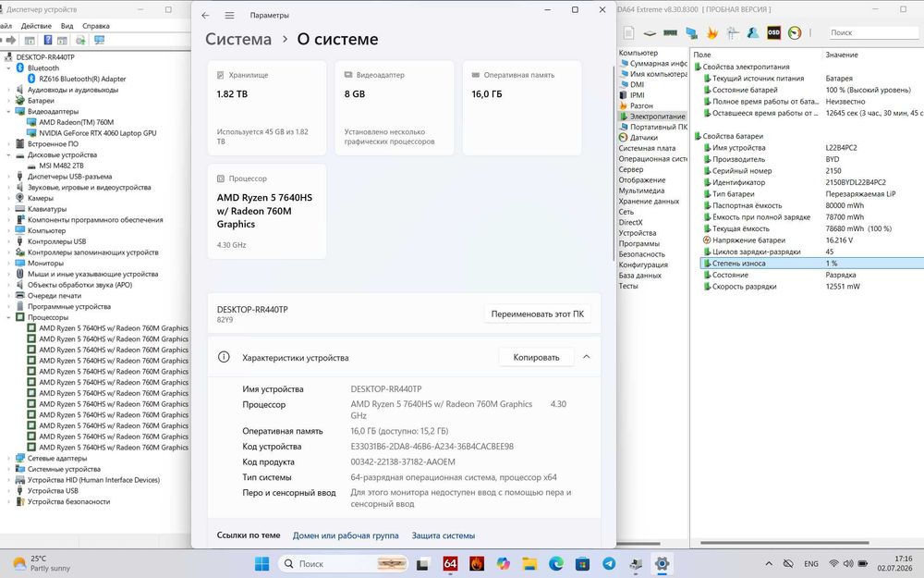Click the forward arrow in Device Manager toolbar
Screen dimensions: 924x578
(10, 40)
